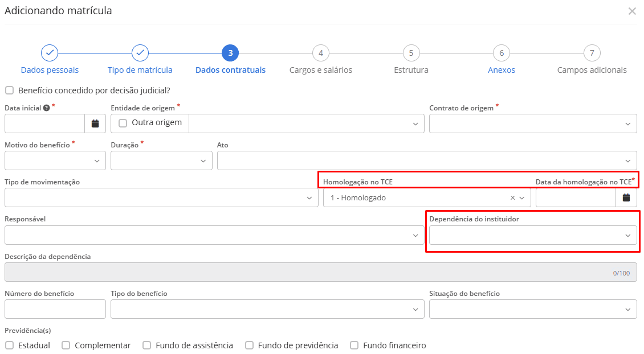Clear the Homologação no TCE selection
The height and width of the screenshot is (354, 644).
point(512,197)
